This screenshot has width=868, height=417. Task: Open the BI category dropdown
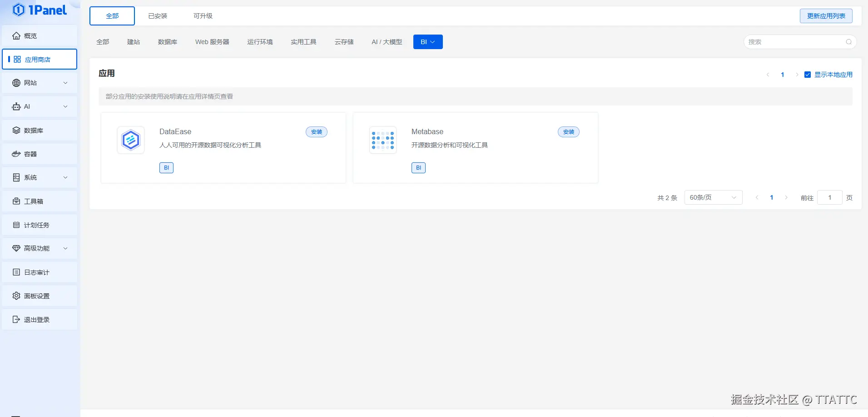pyautogui.click(x=428, y=42)
